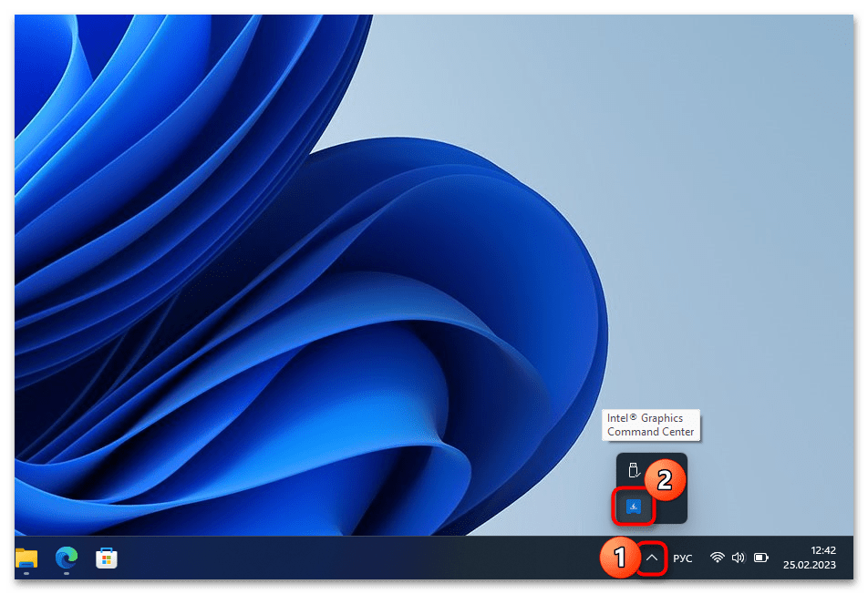Open File Explorer from the taskbar
The width and height of the screenshot is (868, 594).
point(26,557)
